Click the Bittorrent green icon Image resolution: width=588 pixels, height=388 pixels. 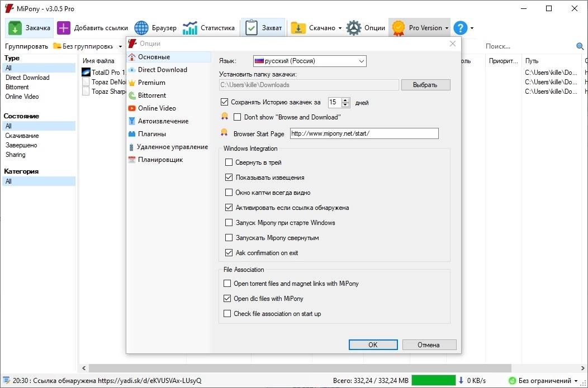coord(132,95)
